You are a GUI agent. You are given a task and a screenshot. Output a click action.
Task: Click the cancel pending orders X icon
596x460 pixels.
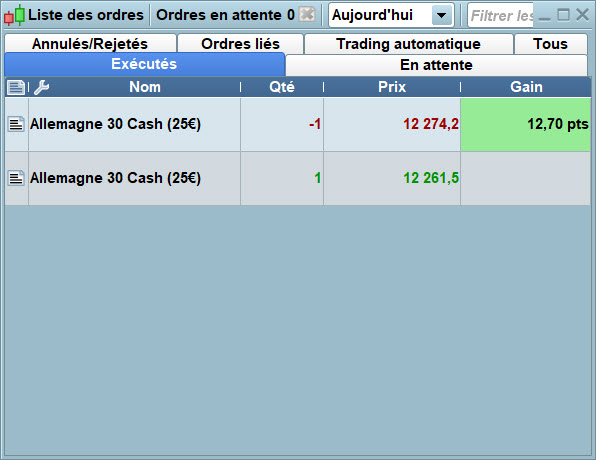click(307, 15)
